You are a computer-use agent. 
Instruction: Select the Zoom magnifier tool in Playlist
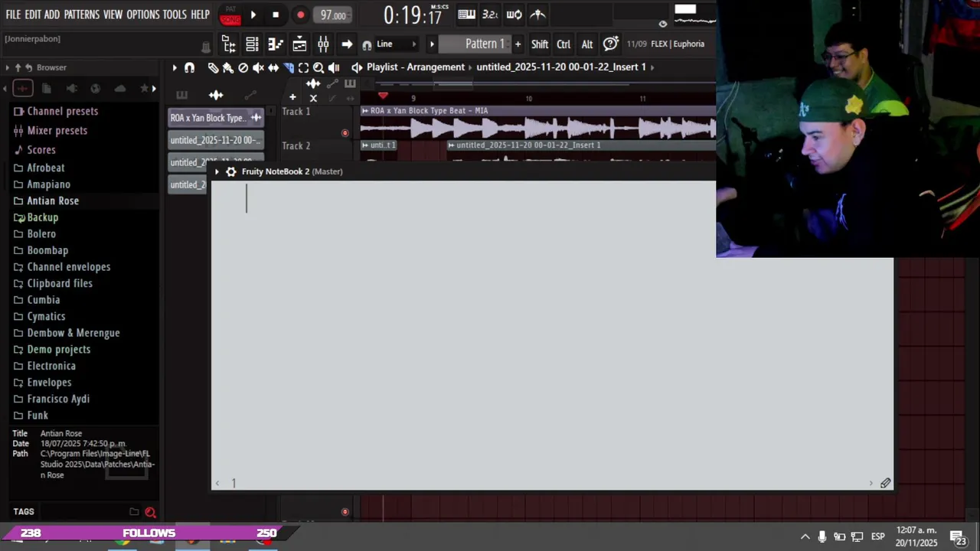pyautogui.click(x=318, y=67)
